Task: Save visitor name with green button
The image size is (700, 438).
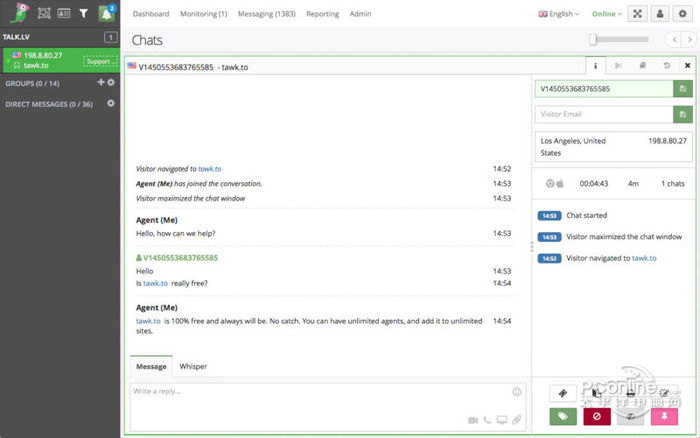Action: (683, 89)
